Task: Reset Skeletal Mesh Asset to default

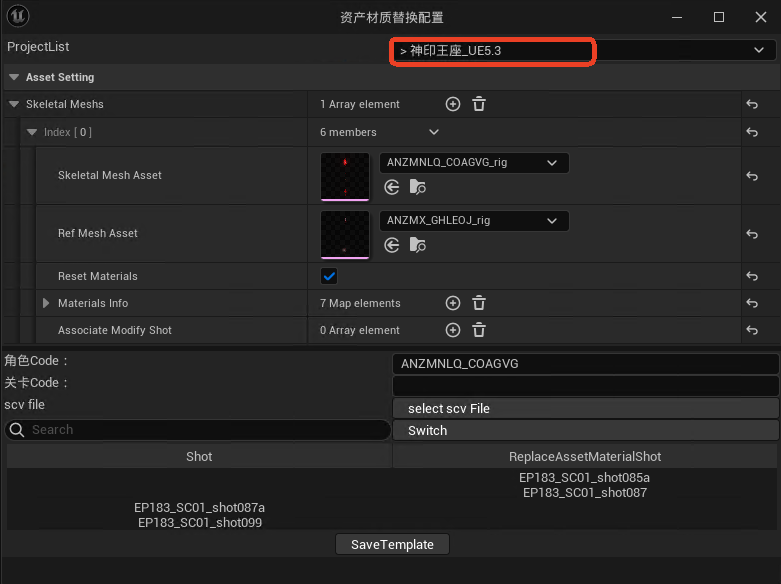Action: coord(751,176)
